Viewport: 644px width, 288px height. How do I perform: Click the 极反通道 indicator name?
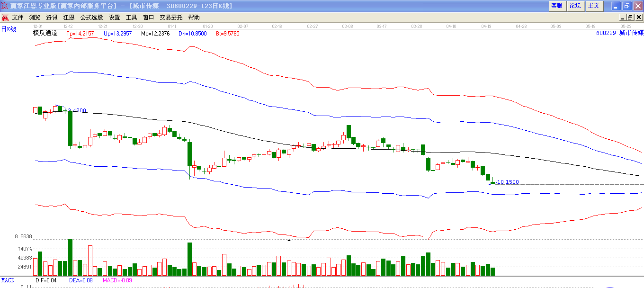(x=45, y=33)
